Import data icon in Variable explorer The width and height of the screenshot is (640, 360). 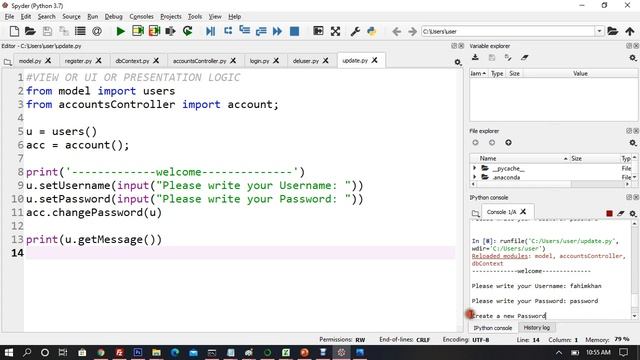[x=475, y=58]
